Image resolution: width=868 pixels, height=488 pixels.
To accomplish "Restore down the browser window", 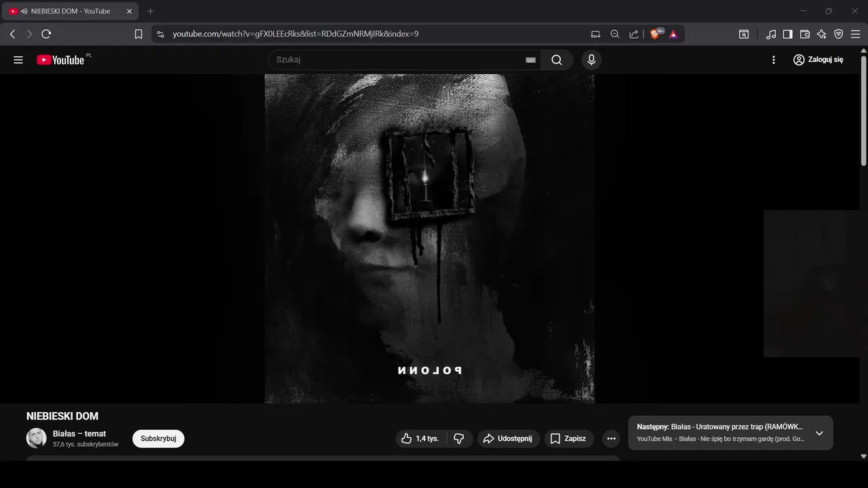I will click(x=829, y=12).
